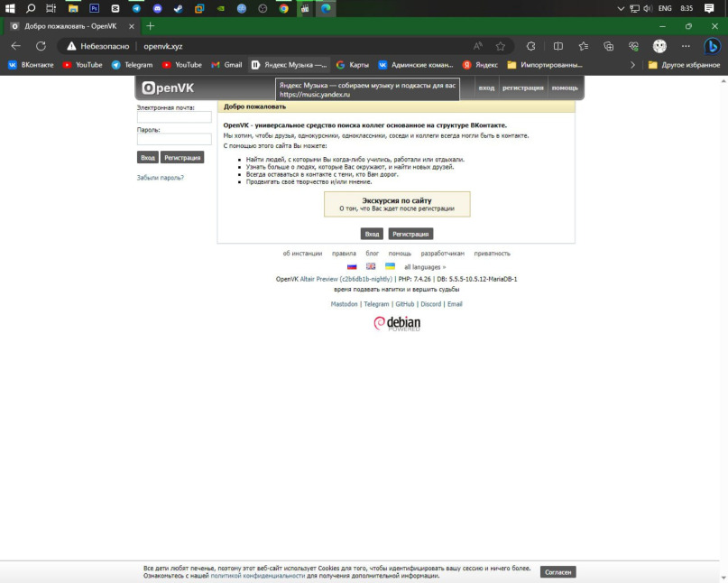The image size is (728, 583).
Task: Open the ВКонтакте bookmark
Action: 31,65
